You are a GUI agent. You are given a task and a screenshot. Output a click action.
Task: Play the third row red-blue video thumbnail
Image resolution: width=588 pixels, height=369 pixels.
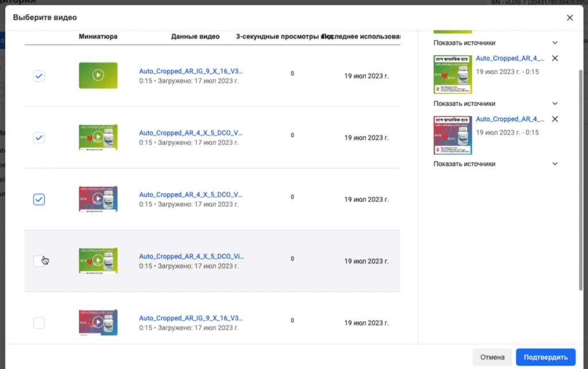point(98,199)
